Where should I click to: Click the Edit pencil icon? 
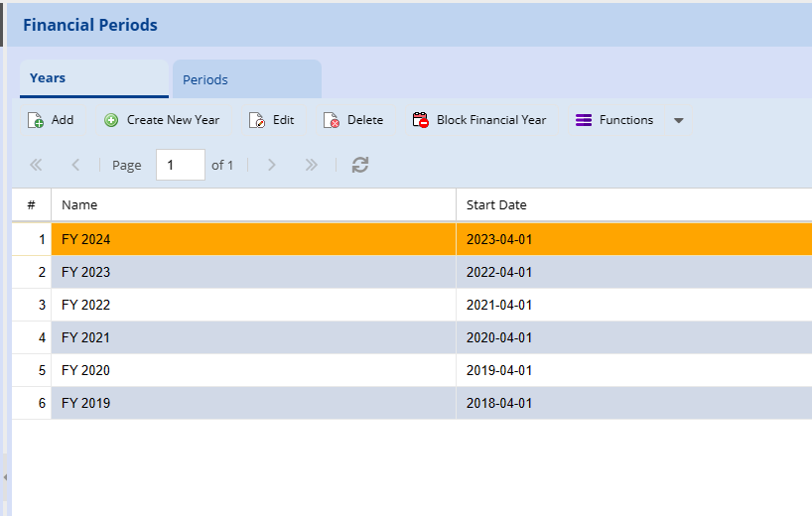coord(257,120)
